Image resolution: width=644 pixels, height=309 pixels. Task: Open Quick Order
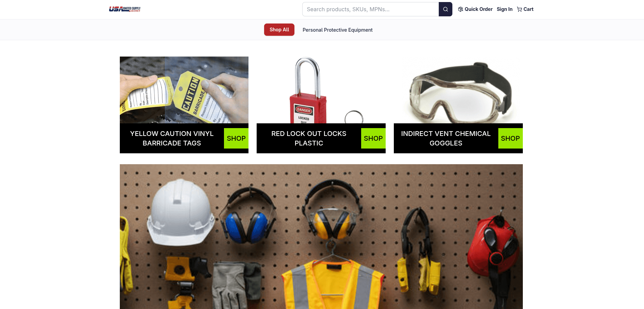pos(475,9)
